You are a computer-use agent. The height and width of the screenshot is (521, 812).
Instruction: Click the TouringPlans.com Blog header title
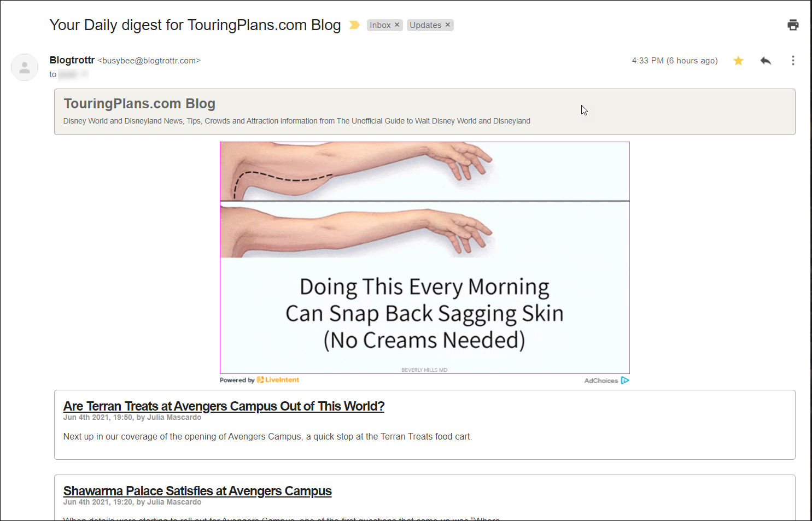139,103
